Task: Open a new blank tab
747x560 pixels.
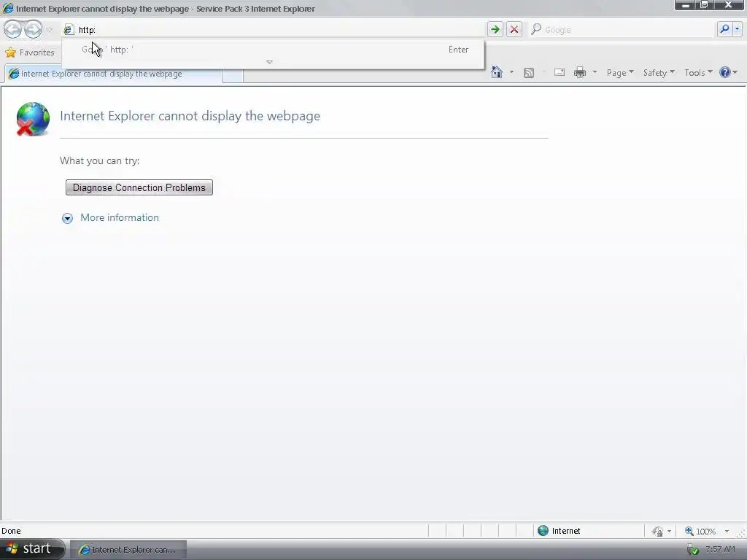Action: (x=233, y=75)
